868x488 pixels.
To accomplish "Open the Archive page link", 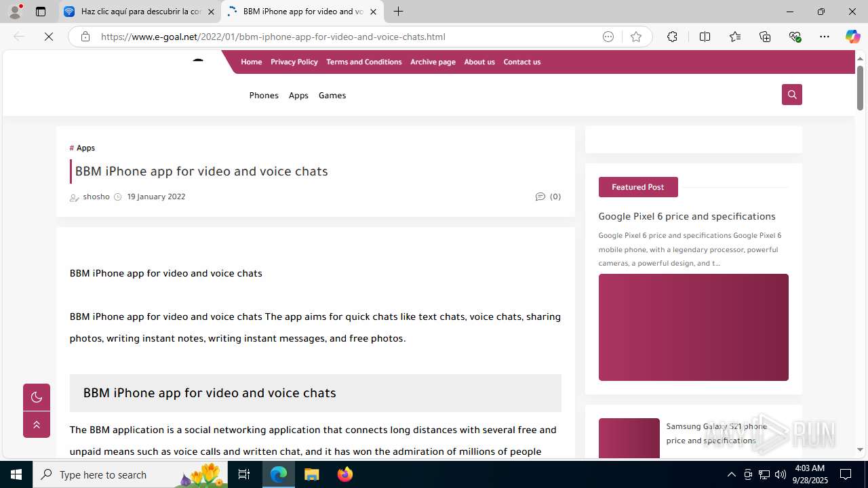I will tap(433, 62).
